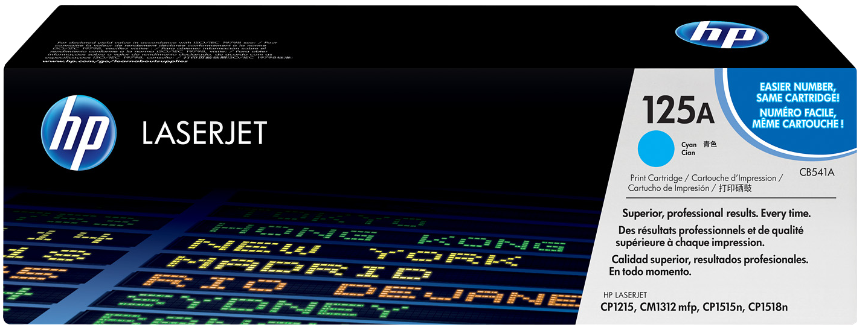The height and width of the screenshot is (330, 868).
Task: Click the French "Des résultats professionnels" slogan
Action: pyautogui.click(x=710, y=230)
